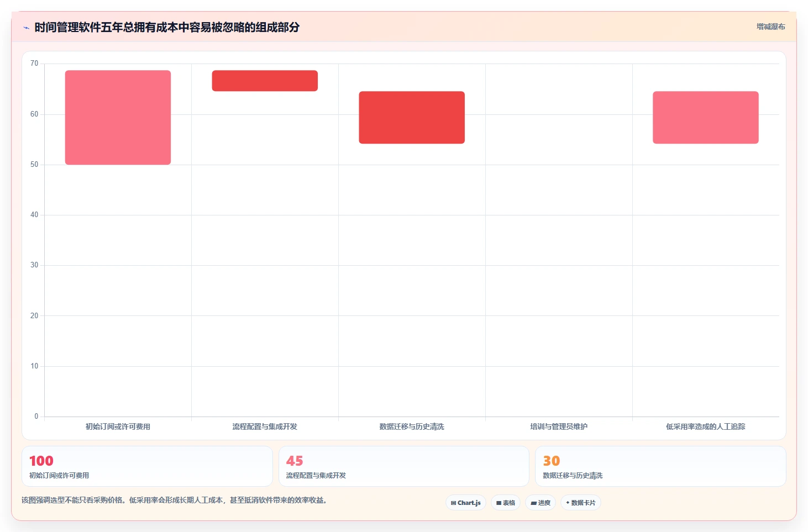This screenshot has height=532, width=808.
Task: Click the 培训与管理员维护 x-axis label
Action: [559, 426]
